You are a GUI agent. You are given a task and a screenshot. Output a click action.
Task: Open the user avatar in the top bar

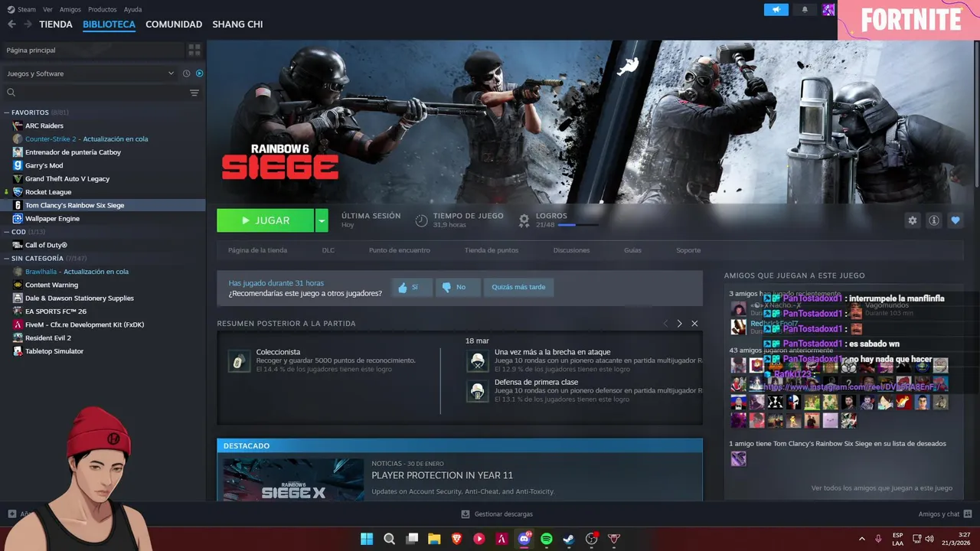(828, 9)
